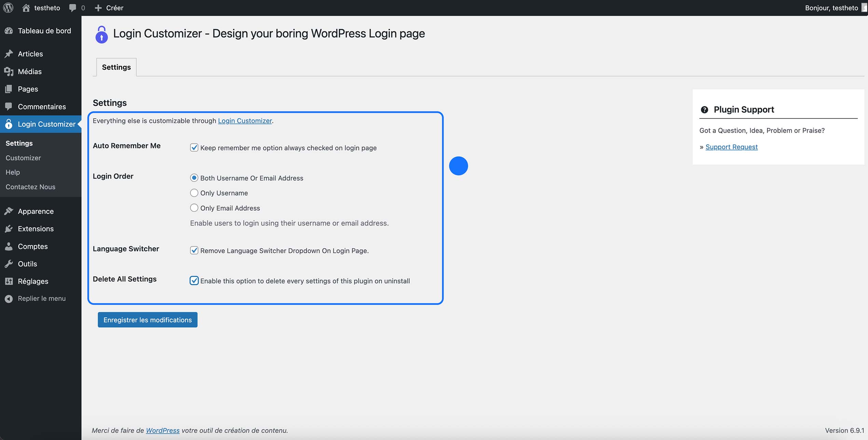Click the Extensions plugin icon

[x=9, y=229]
